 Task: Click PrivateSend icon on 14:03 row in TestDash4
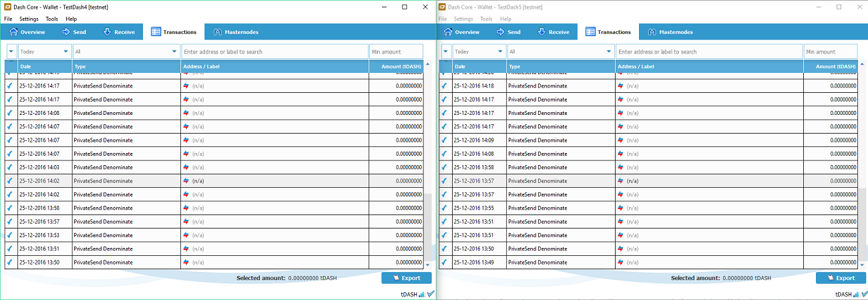[186, 167]
